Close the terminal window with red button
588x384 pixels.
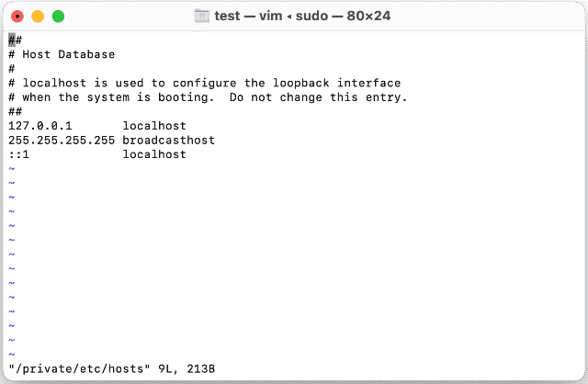click(18, 17)
